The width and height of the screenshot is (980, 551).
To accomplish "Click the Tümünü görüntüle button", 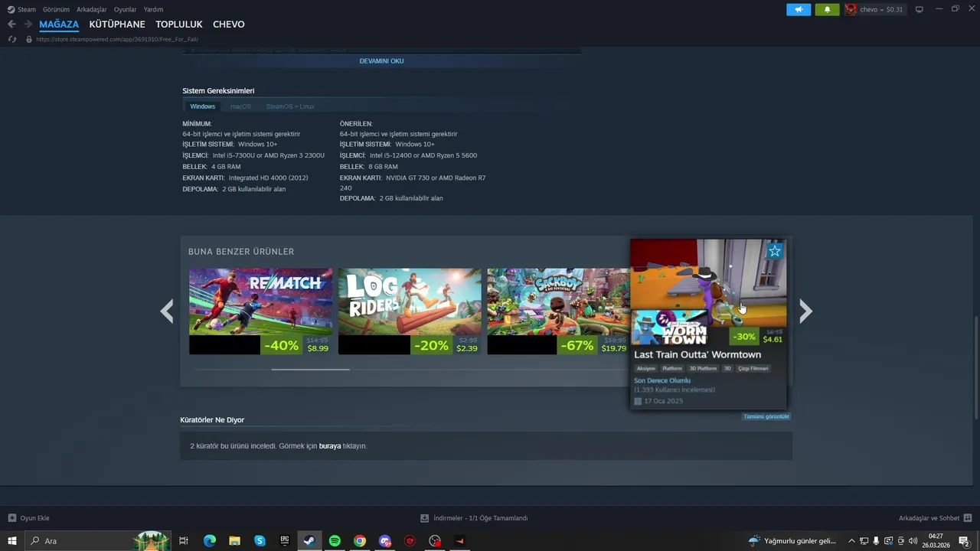I will (766, 416).
